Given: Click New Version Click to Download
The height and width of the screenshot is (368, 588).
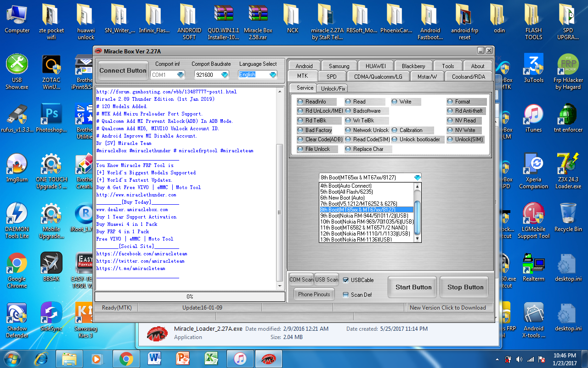Looking at the screenshot, I should click(447, 308).
